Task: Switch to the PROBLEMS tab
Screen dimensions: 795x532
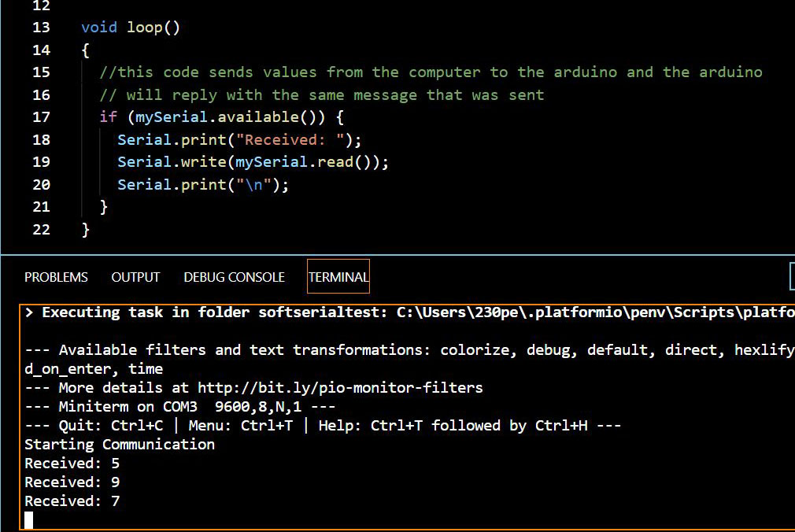Action: [56, 277]
